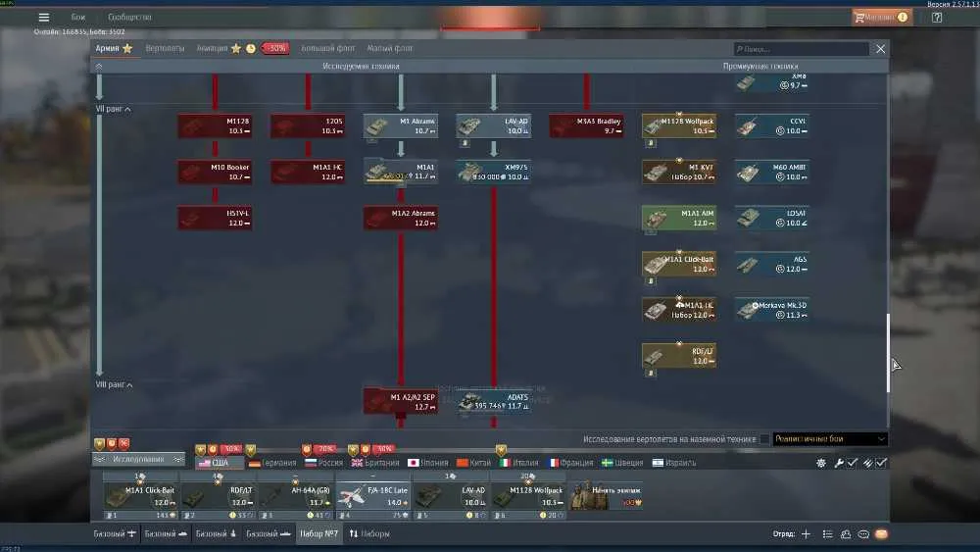
Task: Click the gear wheel icon by nations row
Action: (x=821, y=463)
